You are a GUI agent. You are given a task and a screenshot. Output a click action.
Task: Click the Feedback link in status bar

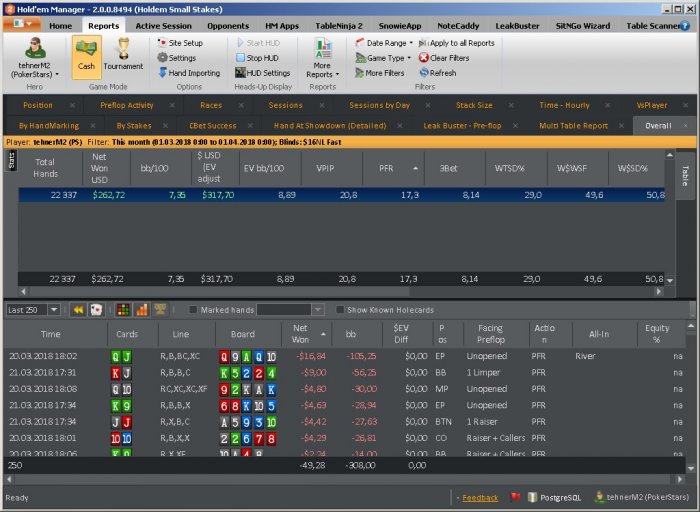[x=480, y=497]
